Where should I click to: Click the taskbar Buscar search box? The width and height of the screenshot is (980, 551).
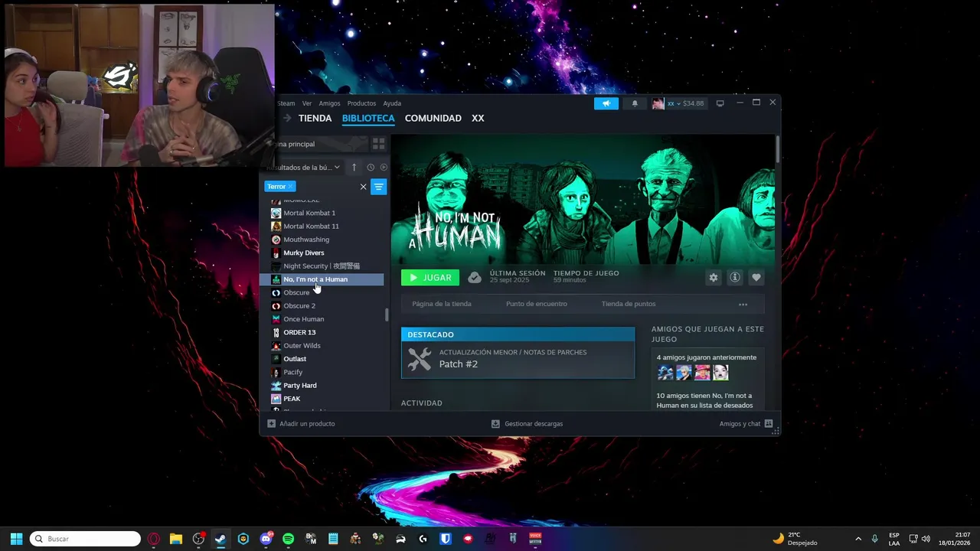tap(85, 539)
